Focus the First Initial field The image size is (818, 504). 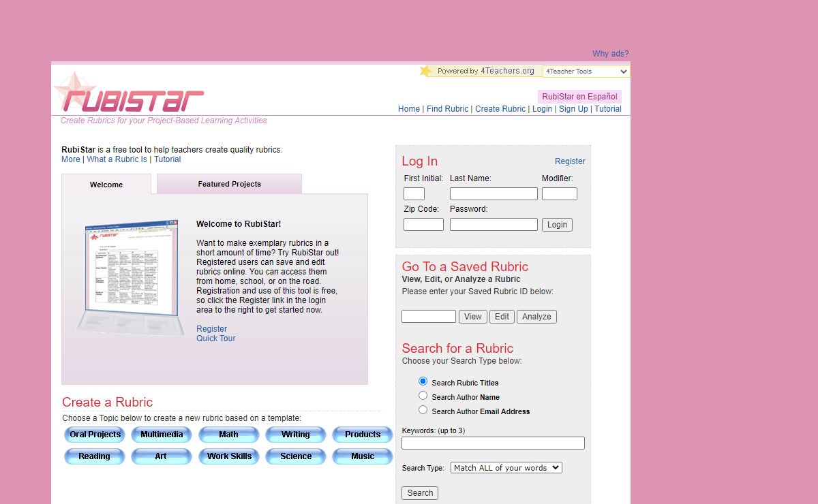414,194
